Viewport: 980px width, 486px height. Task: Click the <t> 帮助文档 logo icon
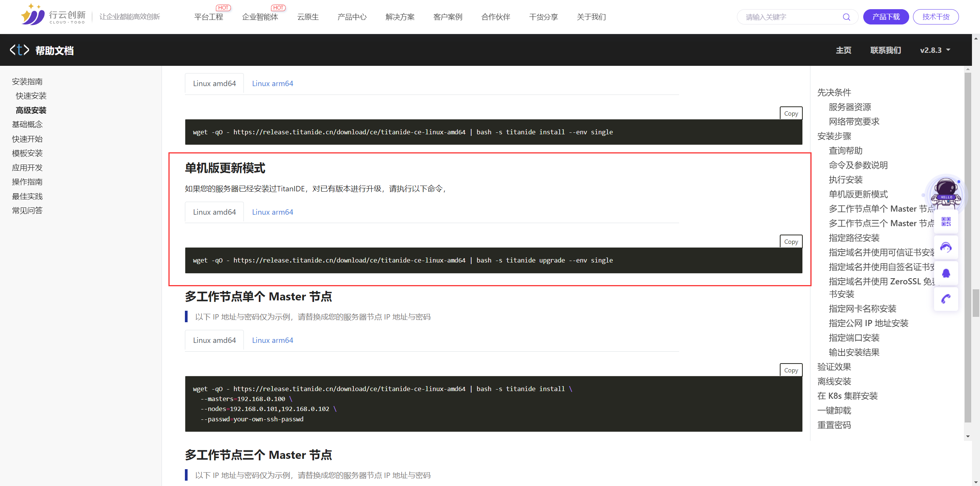point(19,50)
